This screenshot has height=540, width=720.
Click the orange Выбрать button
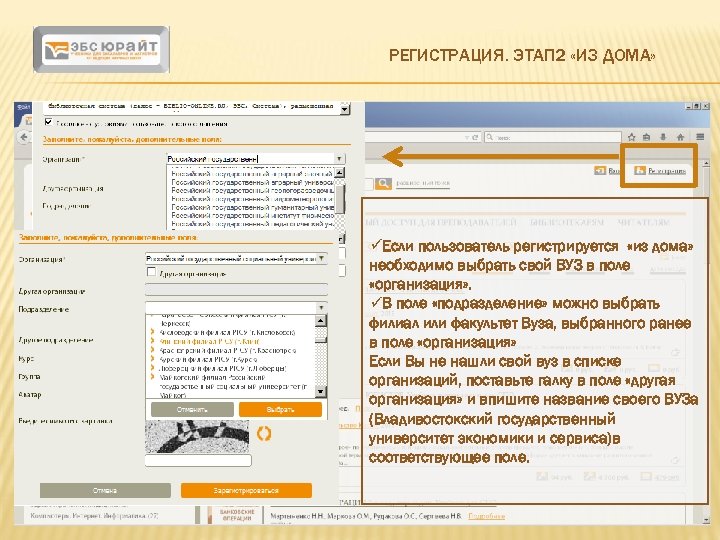click(x=280, y=410)
